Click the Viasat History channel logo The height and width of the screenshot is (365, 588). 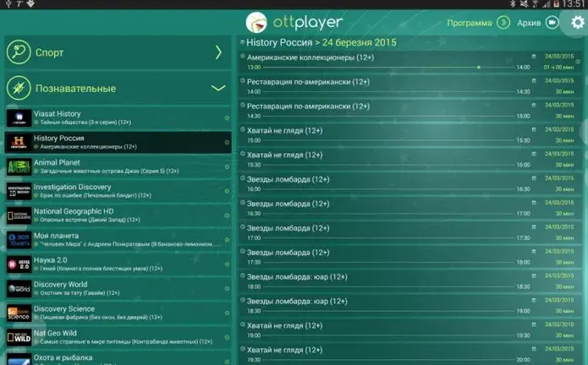click(19, 118)
